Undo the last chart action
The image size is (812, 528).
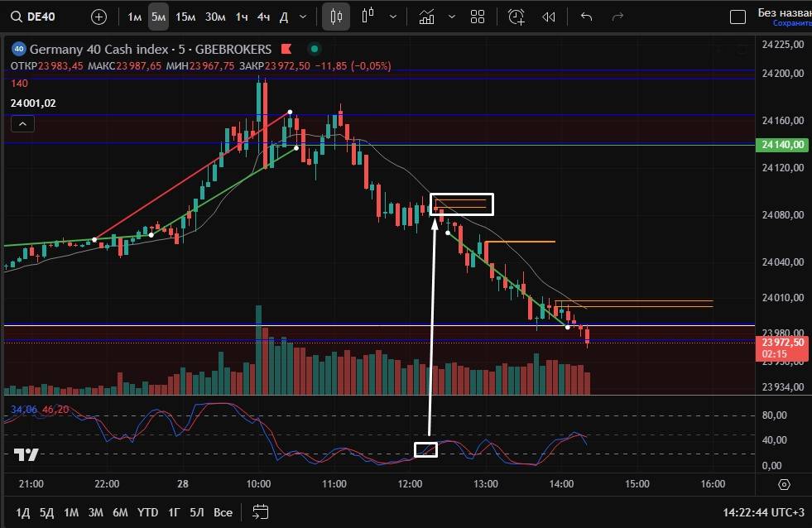(x=587, y=17)
